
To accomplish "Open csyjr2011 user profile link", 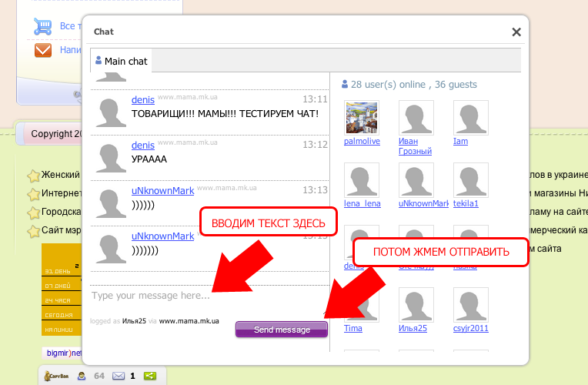I will click(470, 328).
